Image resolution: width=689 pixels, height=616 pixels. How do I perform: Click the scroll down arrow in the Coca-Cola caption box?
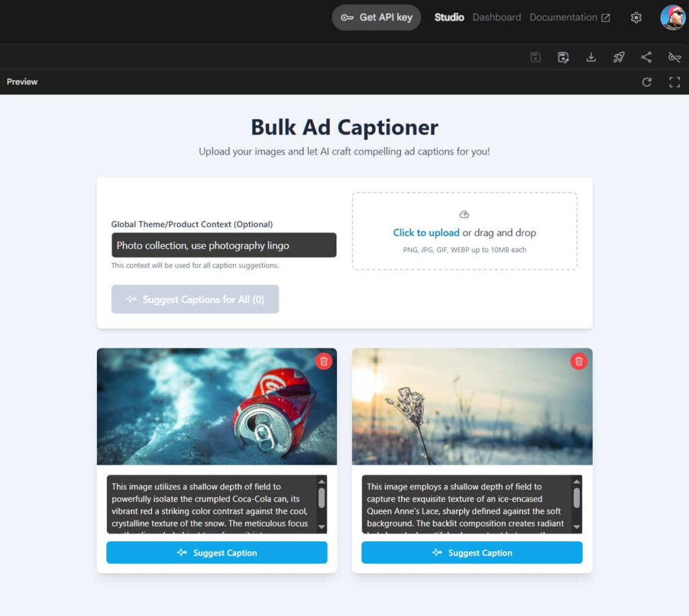[x=322, y=527]
